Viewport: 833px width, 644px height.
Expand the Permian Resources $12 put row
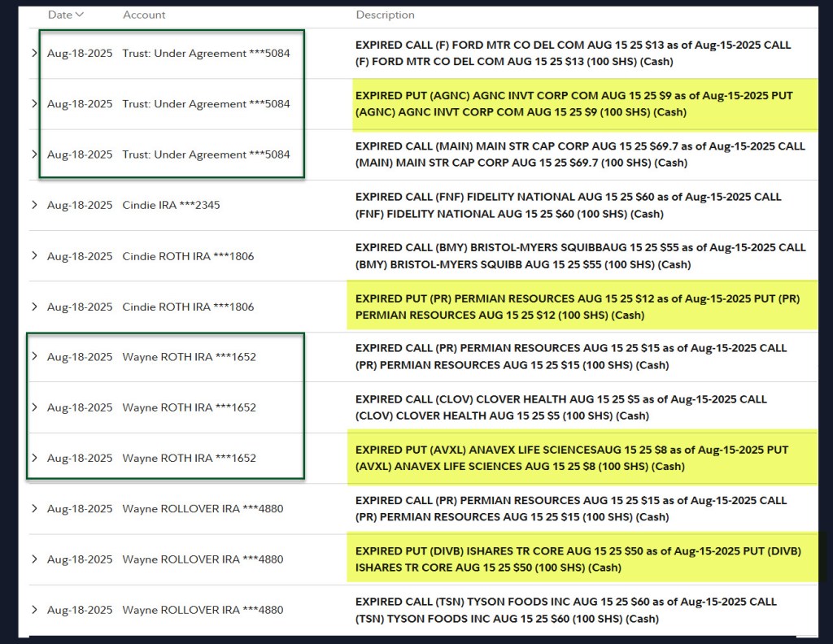coord(34,307)
